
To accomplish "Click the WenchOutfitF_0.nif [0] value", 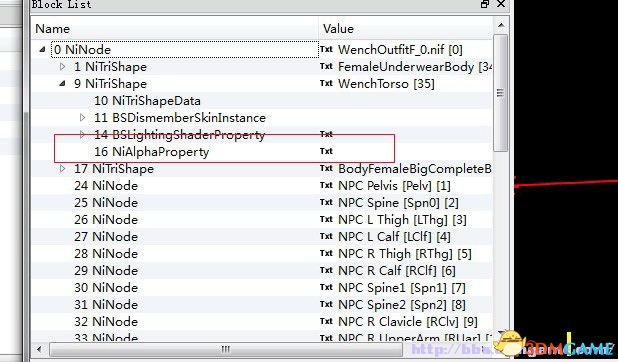I will (400, 50).
